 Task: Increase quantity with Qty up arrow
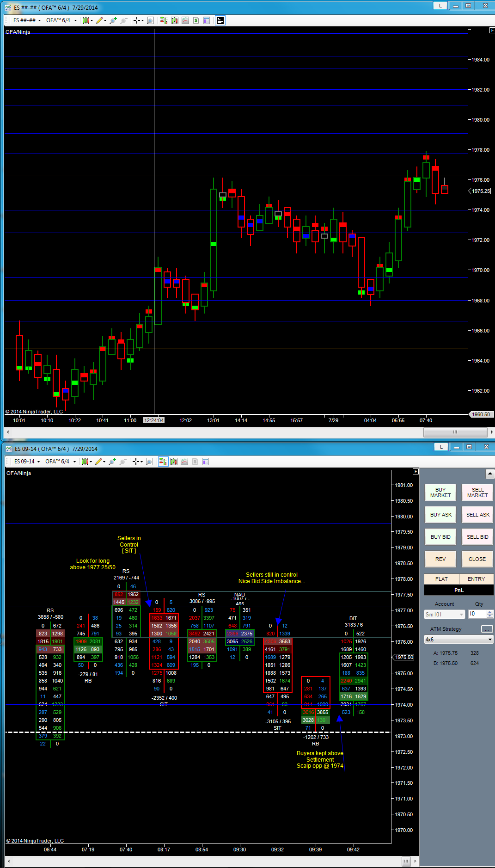point(490,612)
